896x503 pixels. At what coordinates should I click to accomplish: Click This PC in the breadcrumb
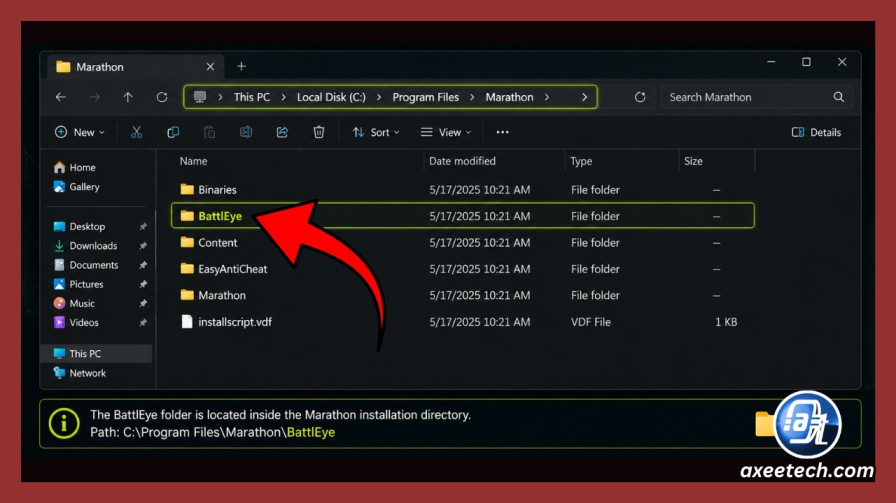pyautogui.click(x=251, y=97)
